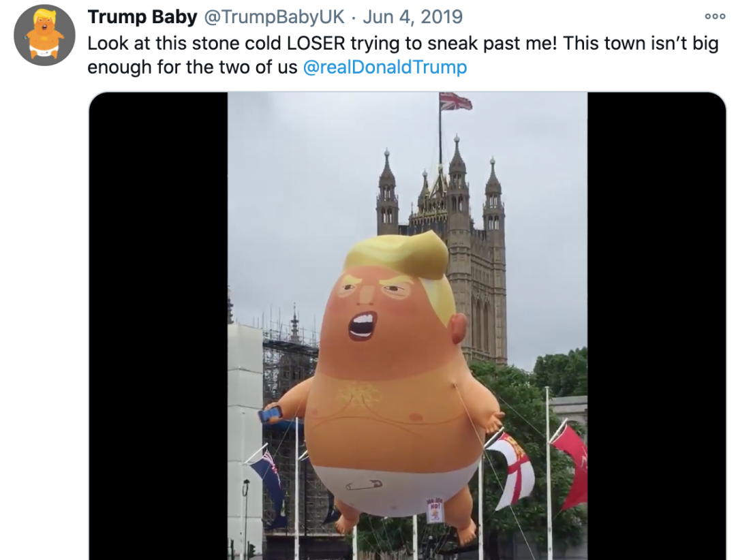The image size is (736, 560).
Task: Open the tweet's more options menu
Action: point(715,16)
